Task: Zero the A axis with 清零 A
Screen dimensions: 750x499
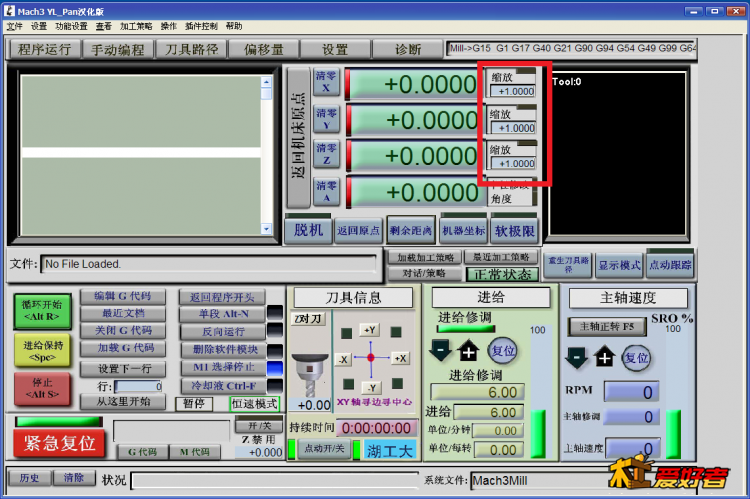Action: pos(326,191)
